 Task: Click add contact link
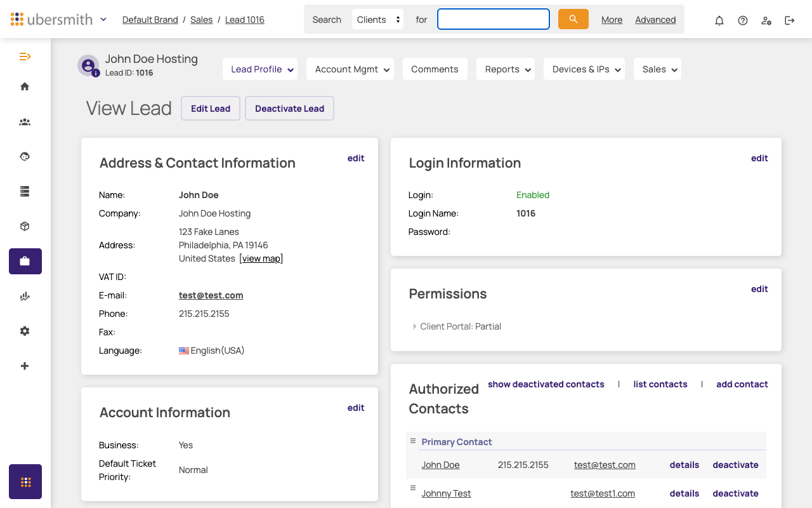[x=742, y=384]
